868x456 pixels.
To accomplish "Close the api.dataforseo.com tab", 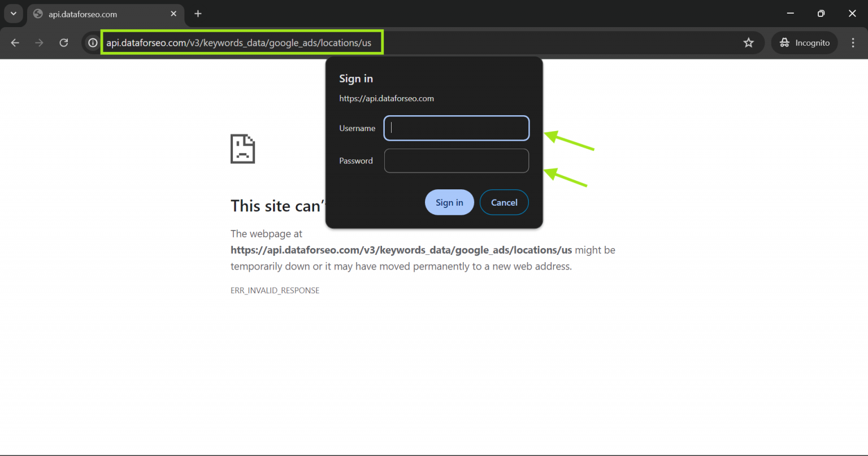I will 173,14.
